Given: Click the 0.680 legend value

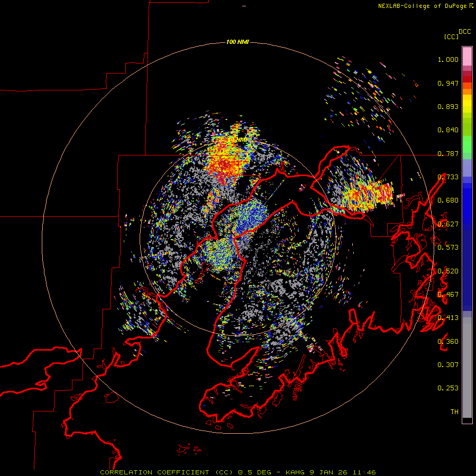Looking at the screenshot, I should (x=448, y=200).
